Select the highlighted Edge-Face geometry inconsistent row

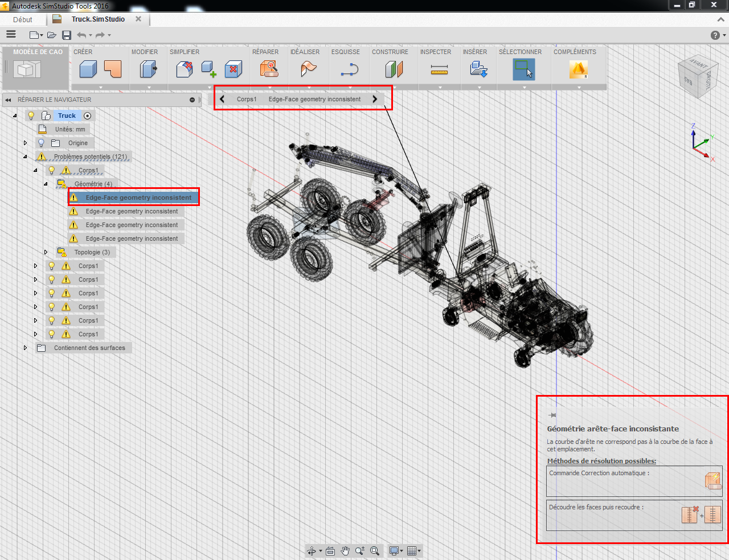pyautogui.click(x=133, y=197)
